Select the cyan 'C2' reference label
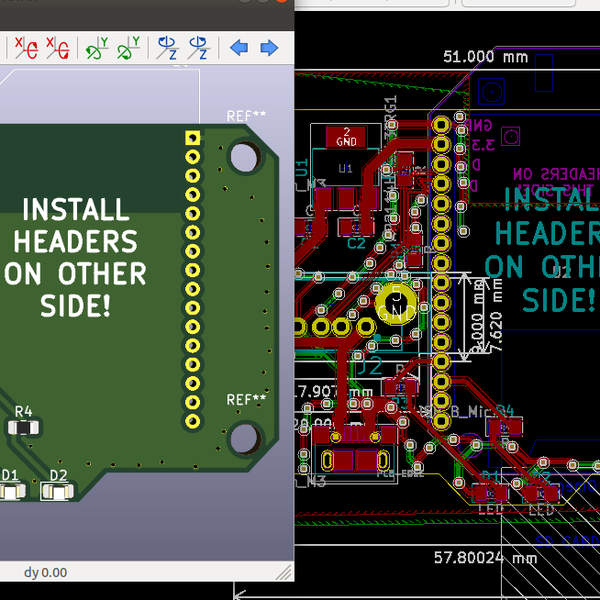The width and height of the screenshot is (600, 600). click(356, 243)
